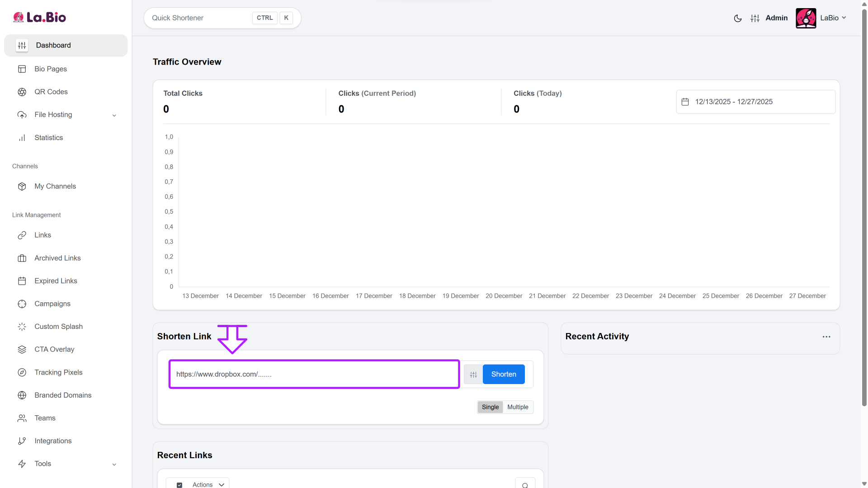Image resolution: width=868 pixels, height=488 pixels.
Task: Switch to Multiple shorten mode
Action: (518, 407)
